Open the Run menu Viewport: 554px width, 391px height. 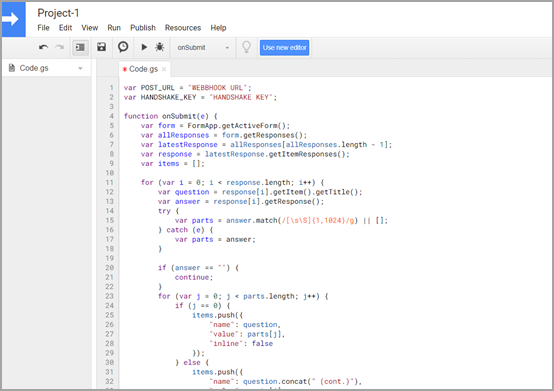point(114,28)
